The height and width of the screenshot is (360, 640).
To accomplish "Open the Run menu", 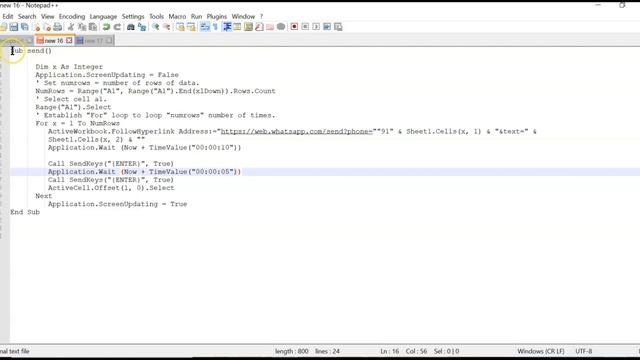I will click(196, 16).
